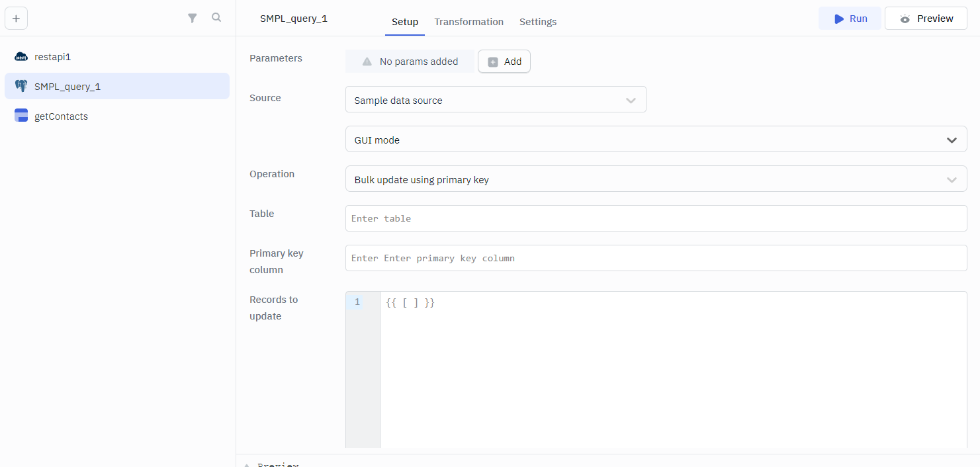Select the Setup tab
This screenshot has width=980, height=467.
pos(404,22)
